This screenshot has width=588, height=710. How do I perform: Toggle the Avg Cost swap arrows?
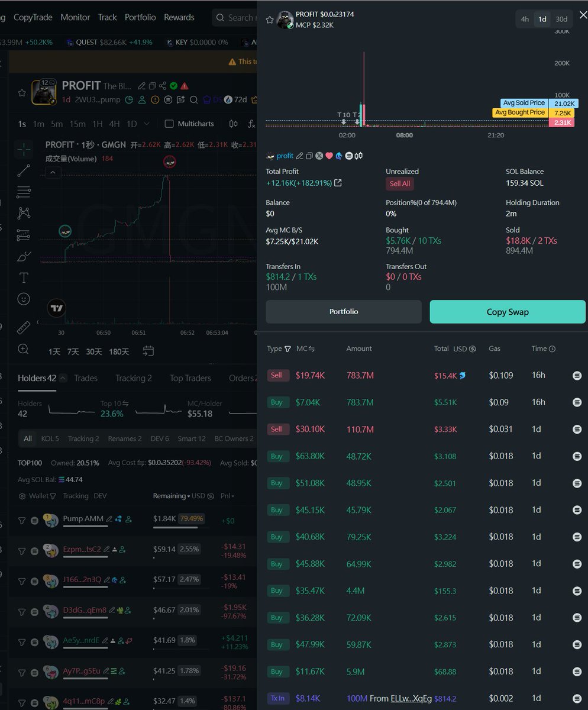click(141, 463)
